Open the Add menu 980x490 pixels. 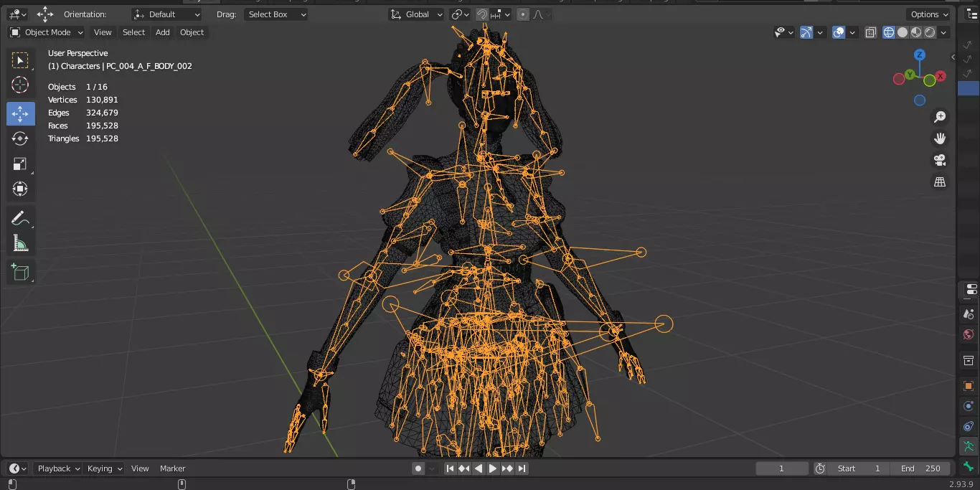click(x=163, y=32)
